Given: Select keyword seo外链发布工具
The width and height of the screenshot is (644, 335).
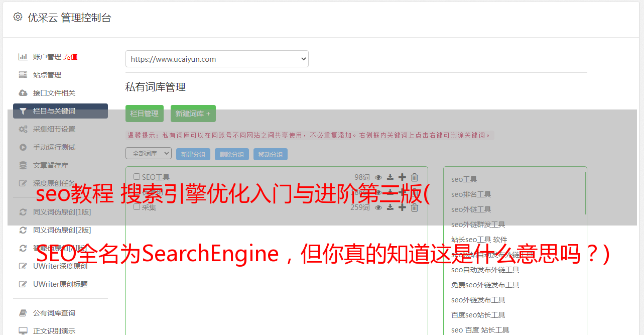Looking at the screenshot, I should (x=478, y=300).
